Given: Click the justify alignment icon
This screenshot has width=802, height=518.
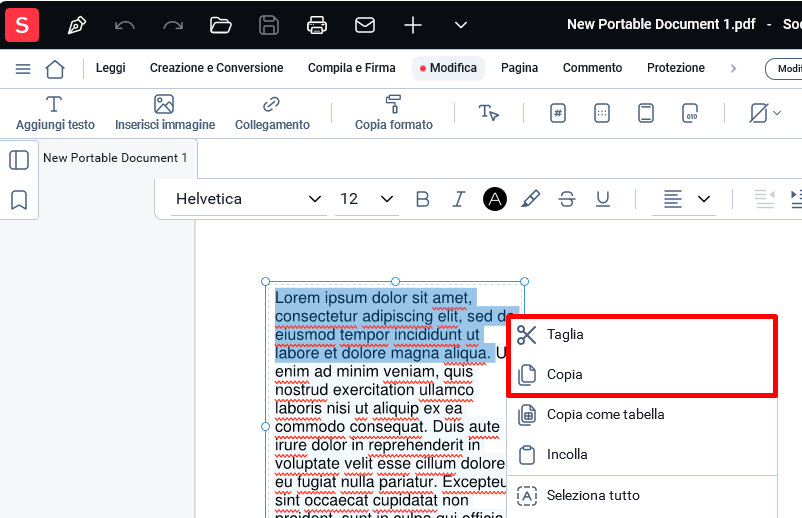Looking at the screenshot, I should pyautogui.click(x=673, y=199).
